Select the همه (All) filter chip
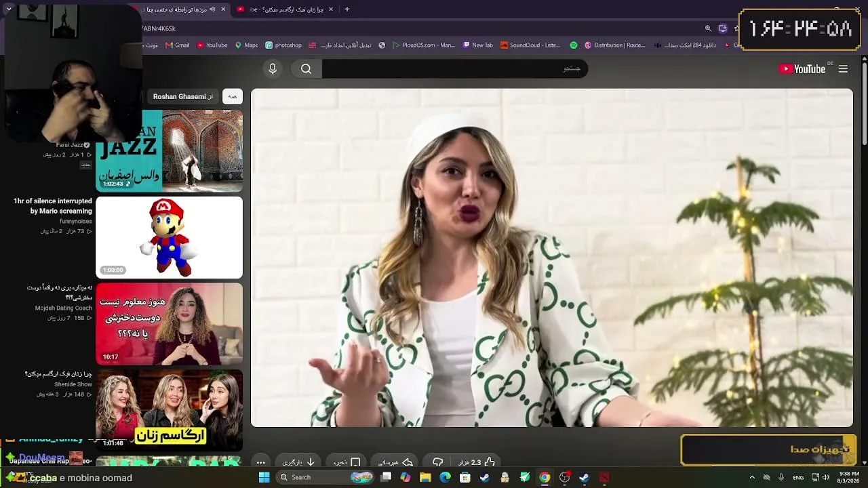Image resolution: width=868 pixels, height=488 pixels. (233, 96)
